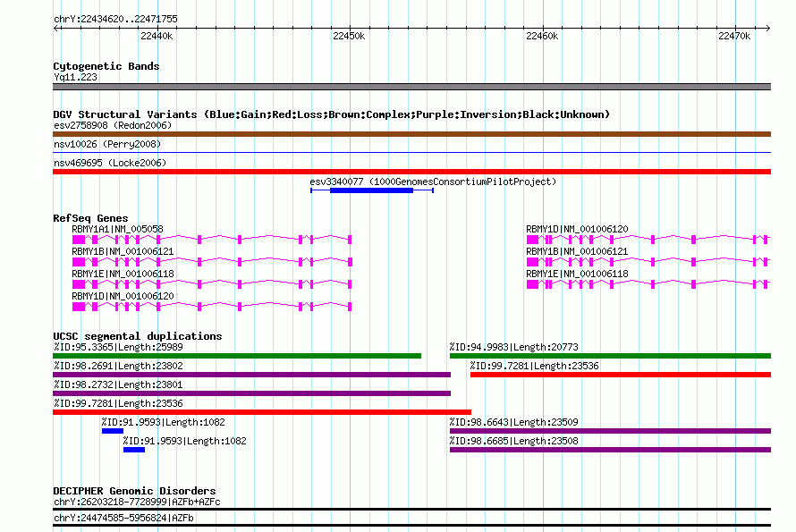
Task: Select the green bar under %ID:95.3365 label
Action: (237, 356)
